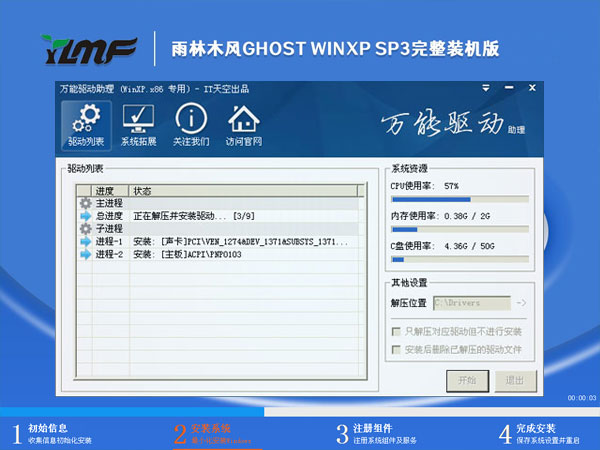The width and height of the screenshot is (600, 450).
Task: Click step 2 安装系统
Action: click(213, 434)
